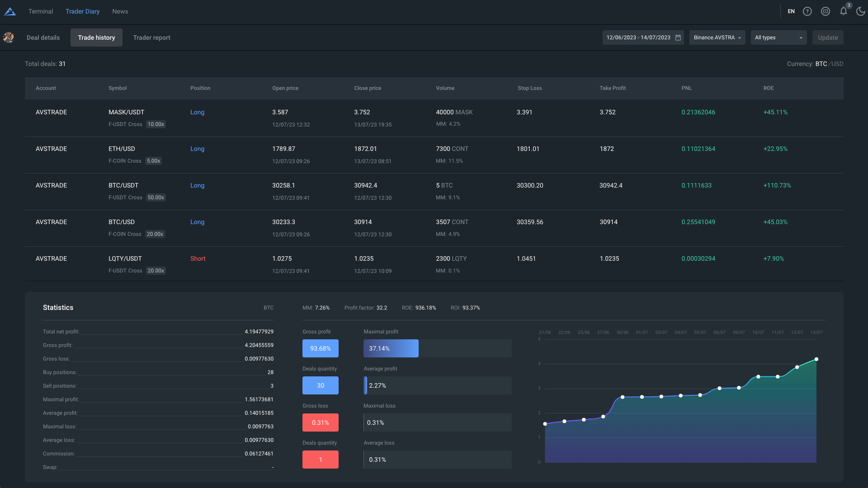Screen dimensions: 868x488
Task: Open the All types dropdown
Action: point(778,38)
